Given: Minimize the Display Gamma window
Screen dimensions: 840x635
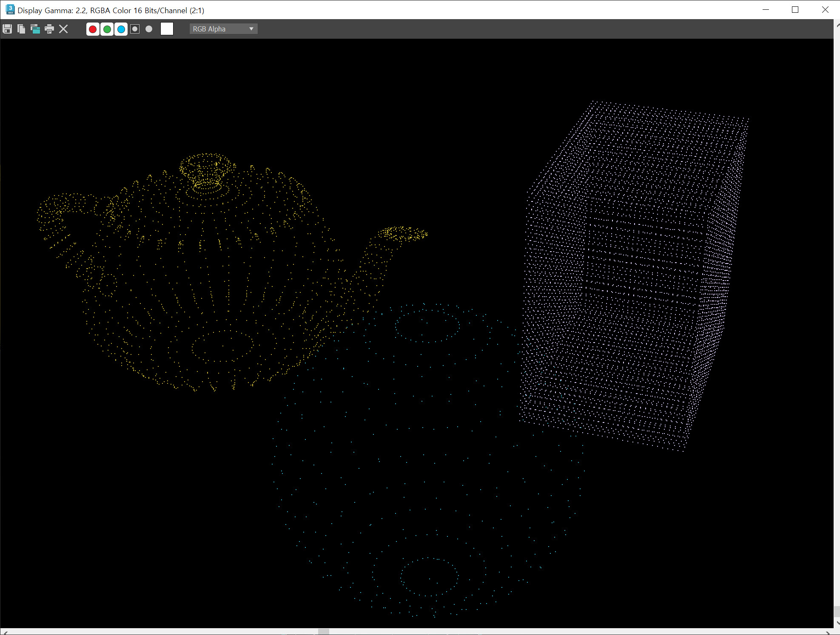Looking at the screenshot, I should (x=766, y=10).
